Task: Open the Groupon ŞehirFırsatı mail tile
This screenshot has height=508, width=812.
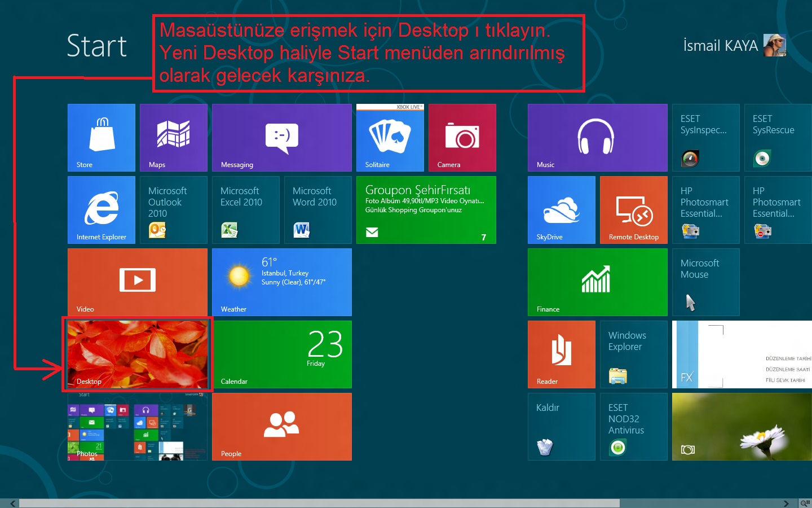Action: 426,210
